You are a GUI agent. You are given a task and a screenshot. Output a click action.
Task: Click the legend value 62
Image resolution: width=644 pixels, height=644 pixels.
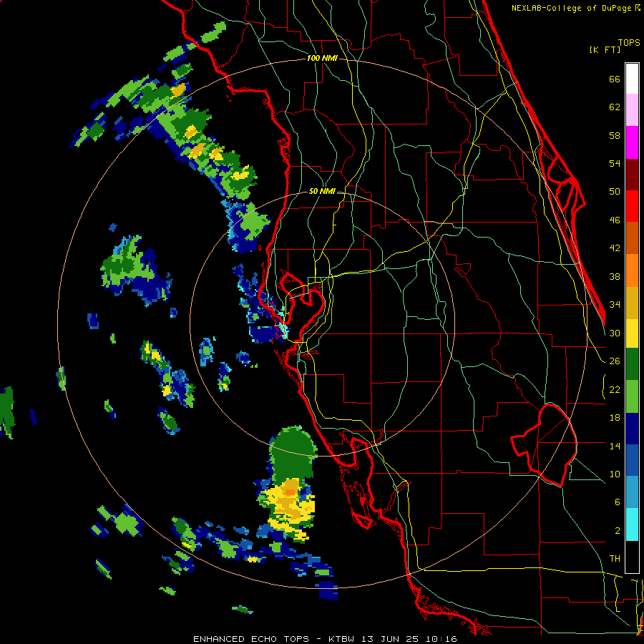[615, 107]
